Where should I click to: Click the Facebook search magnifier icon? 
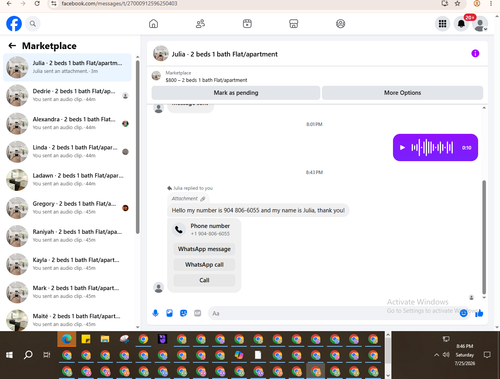(x=33, y=24)
